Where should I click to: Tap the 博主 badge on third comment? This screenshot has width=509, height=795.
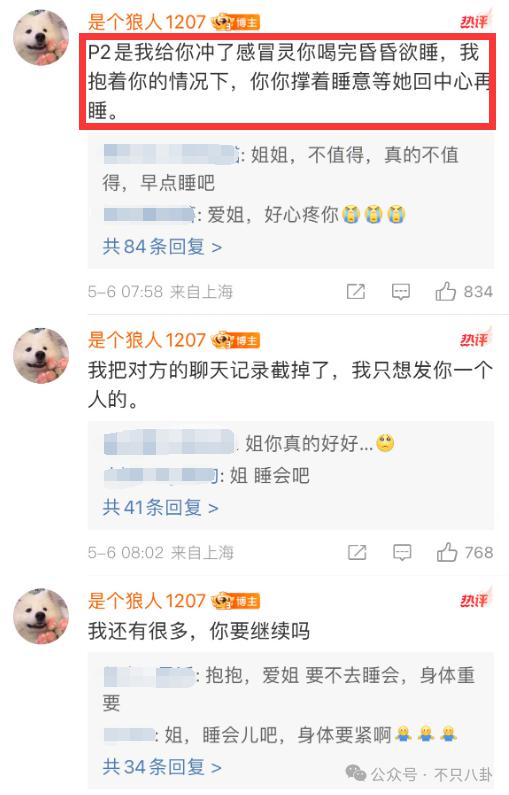(236, 601)
